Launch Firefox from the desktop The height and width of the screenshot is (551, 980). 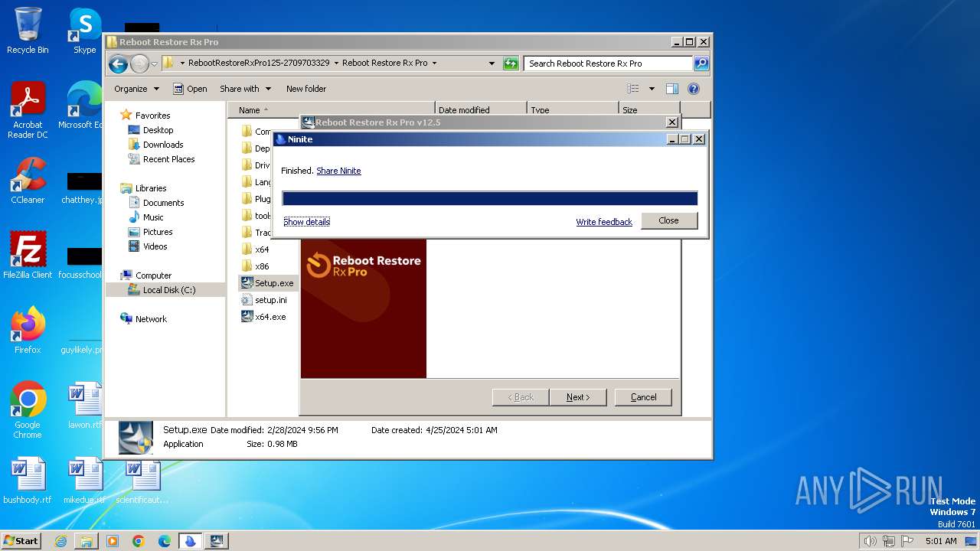[x=28, y=331]
